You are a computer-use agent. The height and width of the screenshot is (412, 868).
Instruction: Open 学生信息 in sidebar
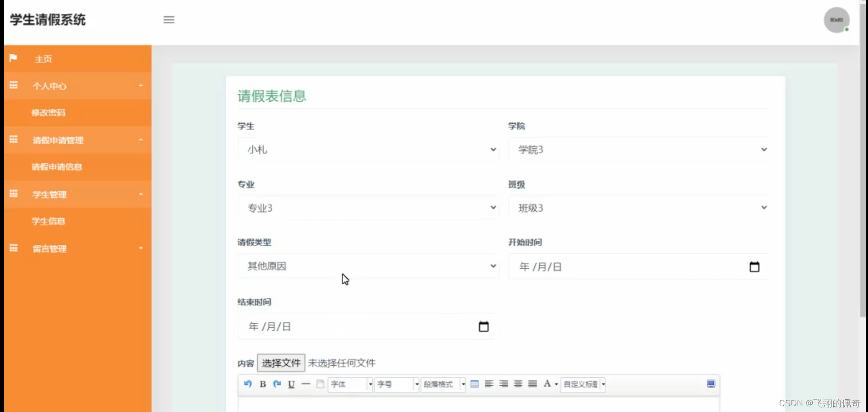click(x=49, y=221)
